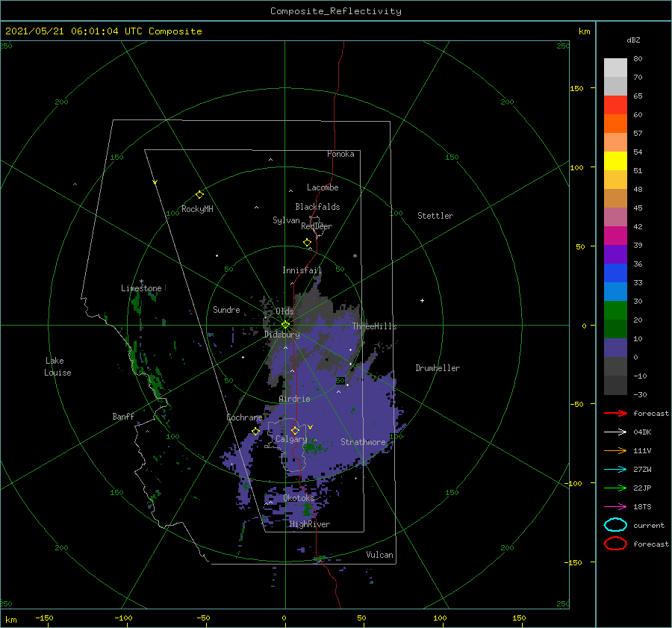
Task: Click the Composite_Reflectivity title
Action: (336, 11)
